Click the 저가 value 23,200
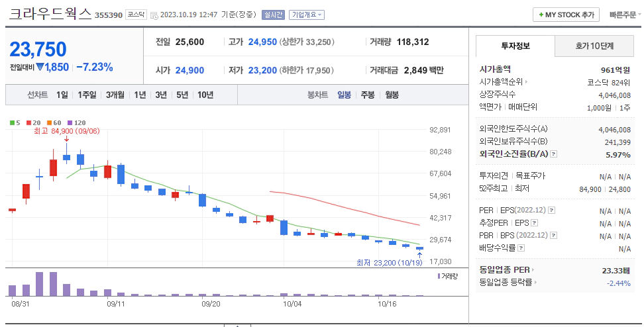Screen dimensions: 644x327 [262, 70]
